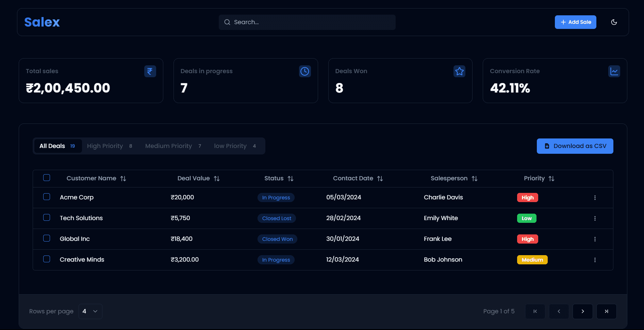Click the clock icon on Deals in progress
644x330 pixels.
[304, 71]
